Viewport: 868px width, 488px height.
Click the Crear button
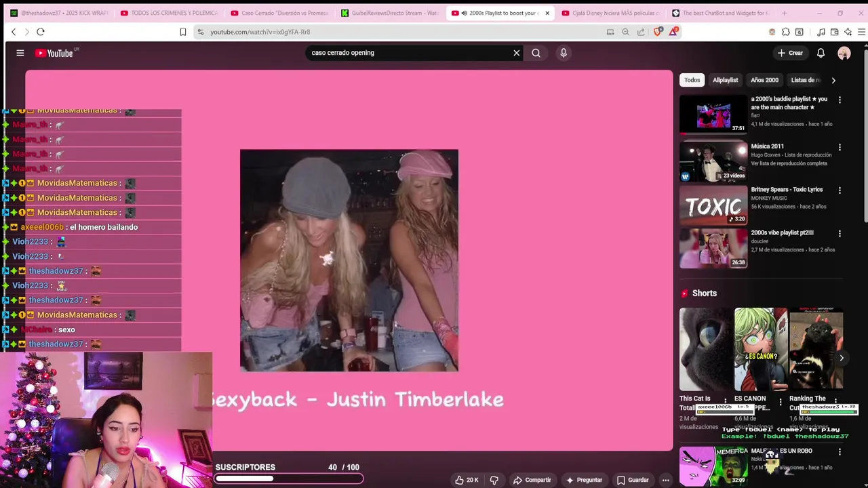coord(790,53)
